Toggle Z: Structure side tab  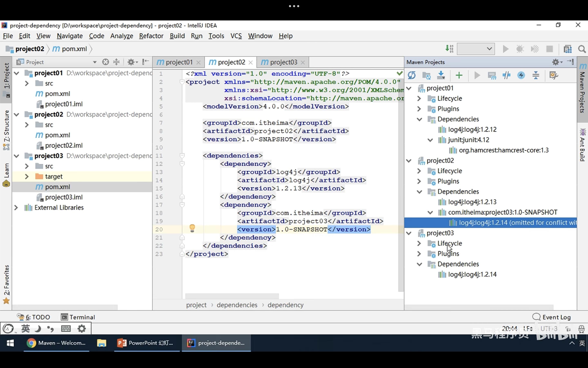[6, 130]
